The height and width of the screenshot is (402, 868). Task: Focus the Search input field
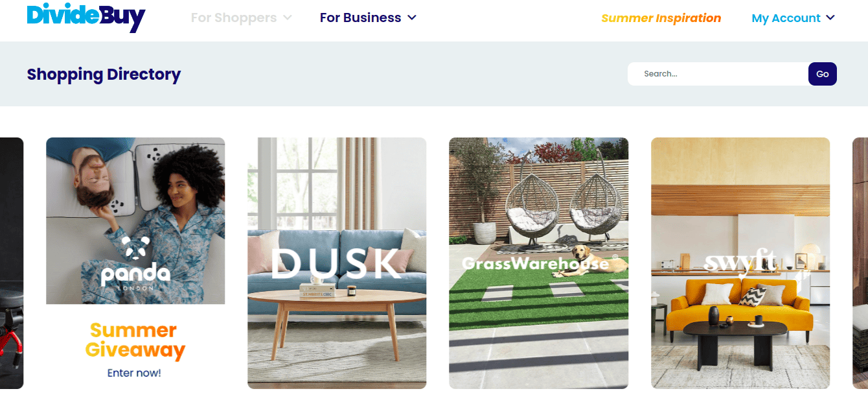718,74
